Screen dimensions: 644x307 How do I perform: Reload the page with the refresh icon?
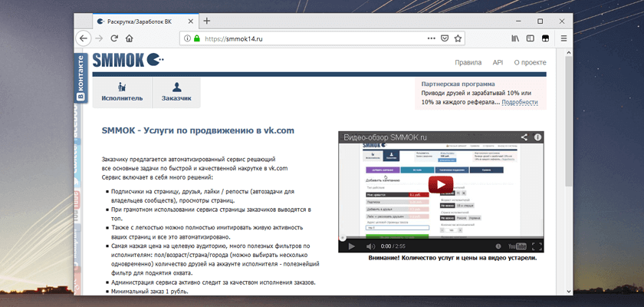[114, 38]
